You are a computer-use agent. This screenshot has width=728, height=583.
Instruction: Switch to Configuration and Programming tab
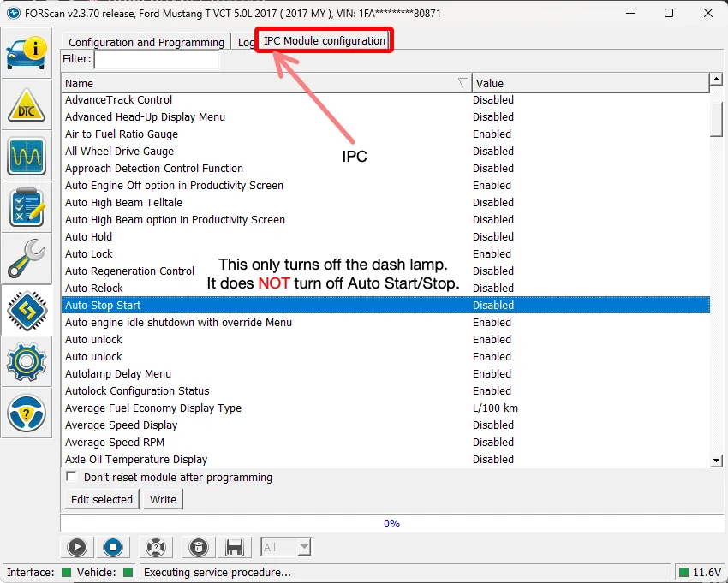(146, 42)
